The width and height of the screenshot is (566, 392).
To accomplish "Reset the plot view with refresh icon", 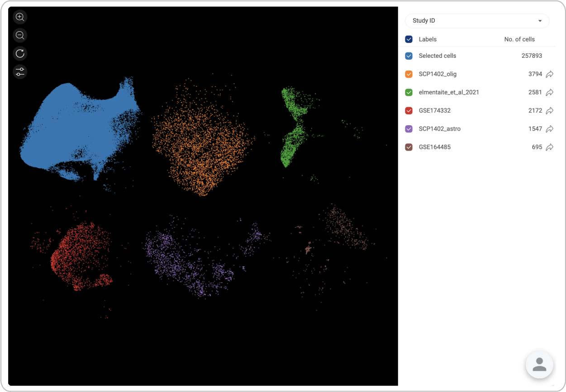I will [20, 53].
